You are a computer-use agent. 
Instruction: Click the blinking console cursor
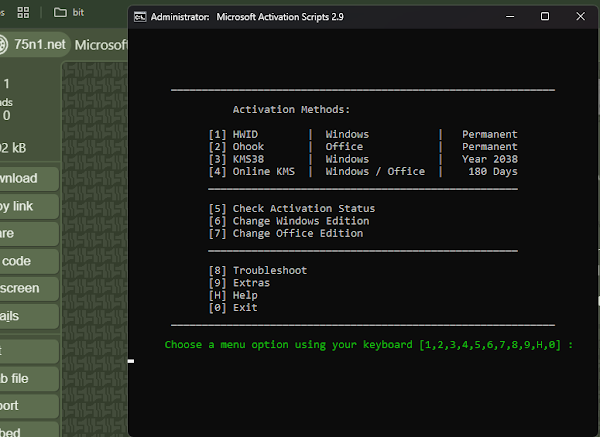tap(131, 361)
